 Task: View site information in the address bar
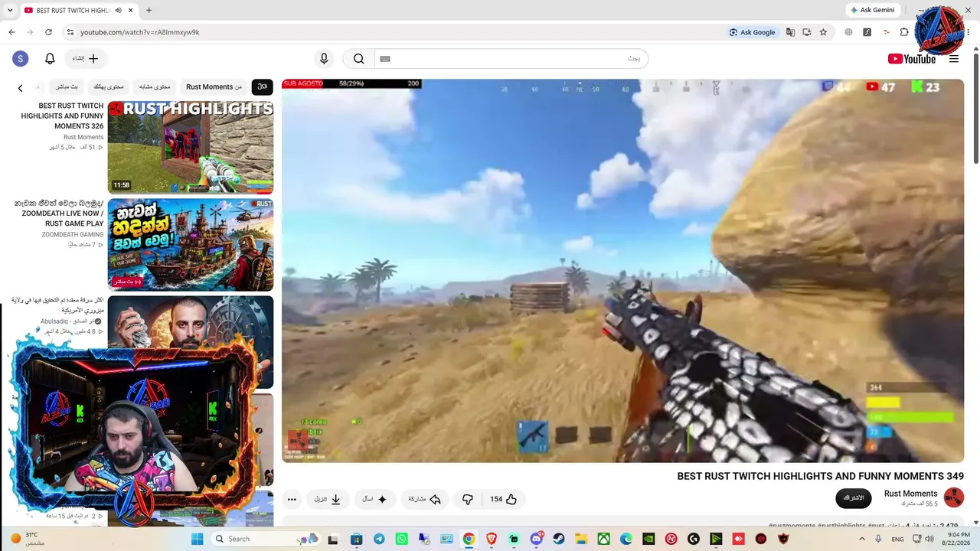click(x=70, y=32)
